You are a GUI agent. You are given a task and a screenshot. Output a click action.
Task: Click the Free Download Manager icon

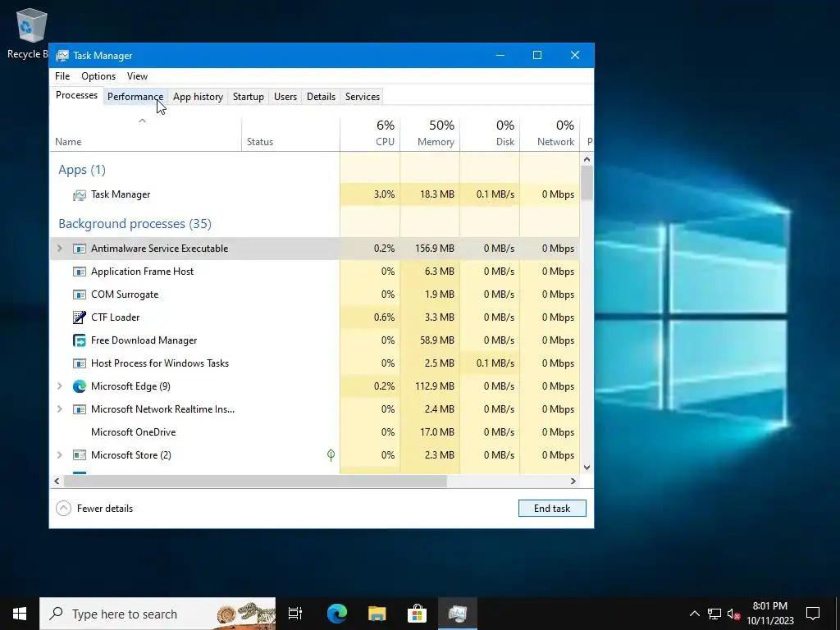click(x=80, y=340)
